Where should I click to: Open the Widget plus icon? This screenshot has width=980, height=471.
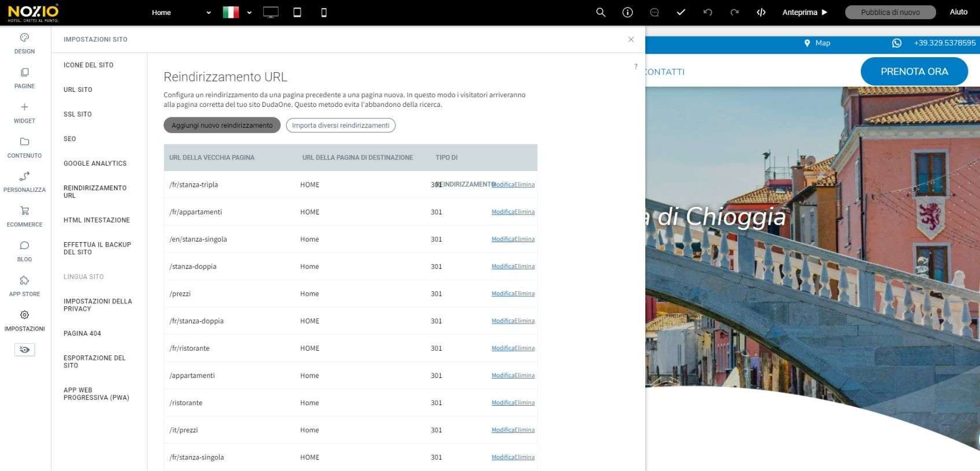click(x=24, y=107)
